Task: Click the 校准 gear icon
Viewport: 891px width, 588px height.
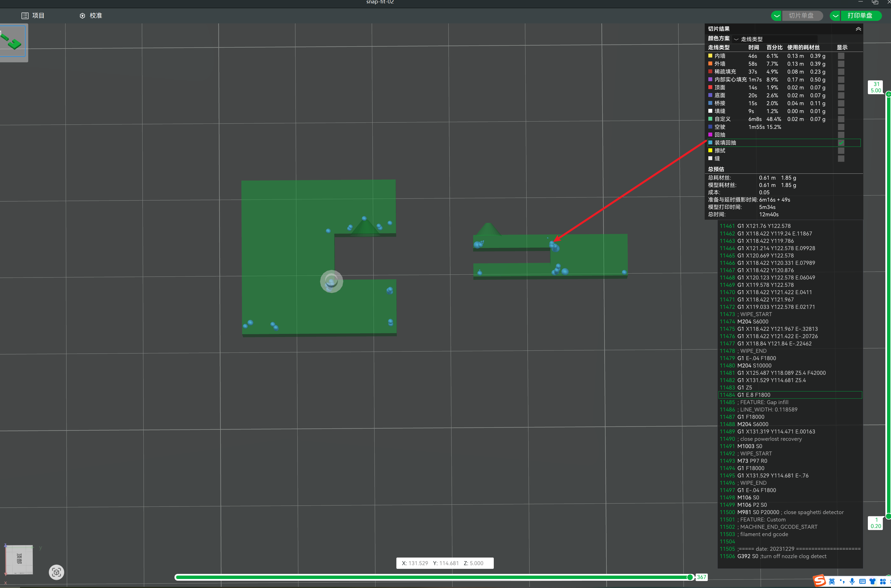Action: [82, 16]
